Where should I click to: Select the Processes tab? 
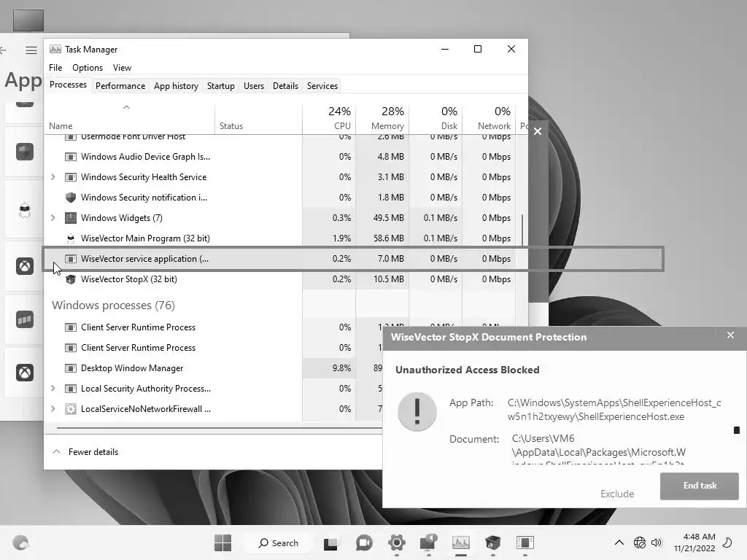pyautogui.click(x=68, y=85)
